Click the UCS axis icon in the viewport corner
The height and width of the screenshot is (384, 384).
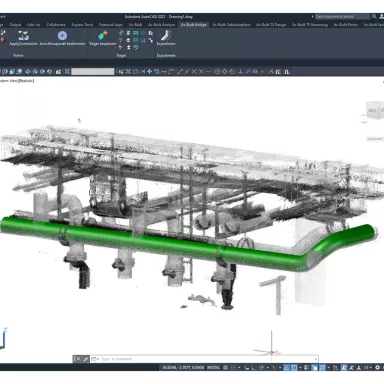pos(4,338)
